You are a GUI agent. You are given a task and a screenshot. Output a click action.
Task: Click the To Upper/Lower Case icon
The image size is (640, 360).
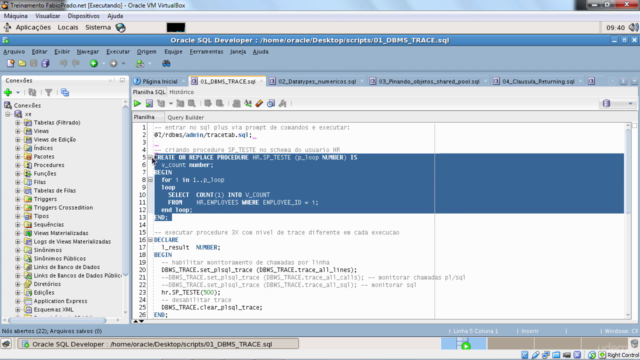pos(248,103)
